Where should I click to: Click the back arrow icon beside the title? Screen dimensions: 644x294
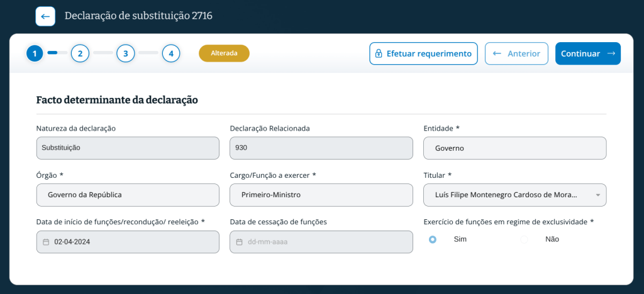[45, 16]
